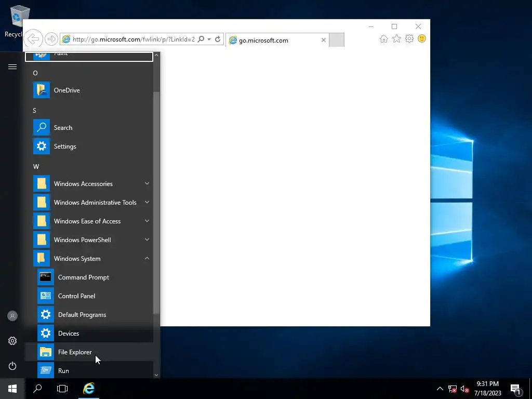Open network status tray icon
The height and width of the screenshot is (399, 532).
[453, 389]
